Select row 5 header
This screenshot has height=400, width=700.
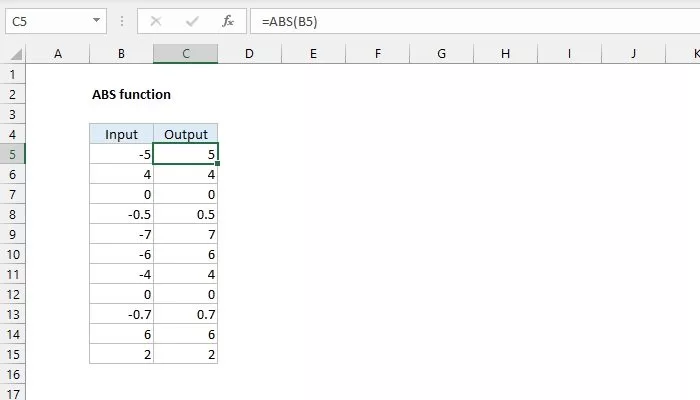13,154
